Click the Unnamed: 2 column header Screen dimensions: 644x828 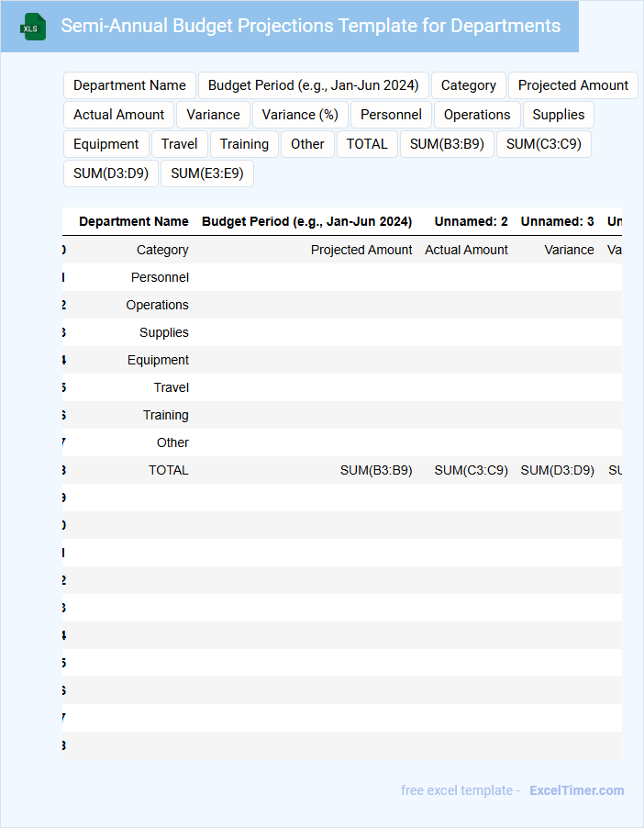click(x=471, y=221)
